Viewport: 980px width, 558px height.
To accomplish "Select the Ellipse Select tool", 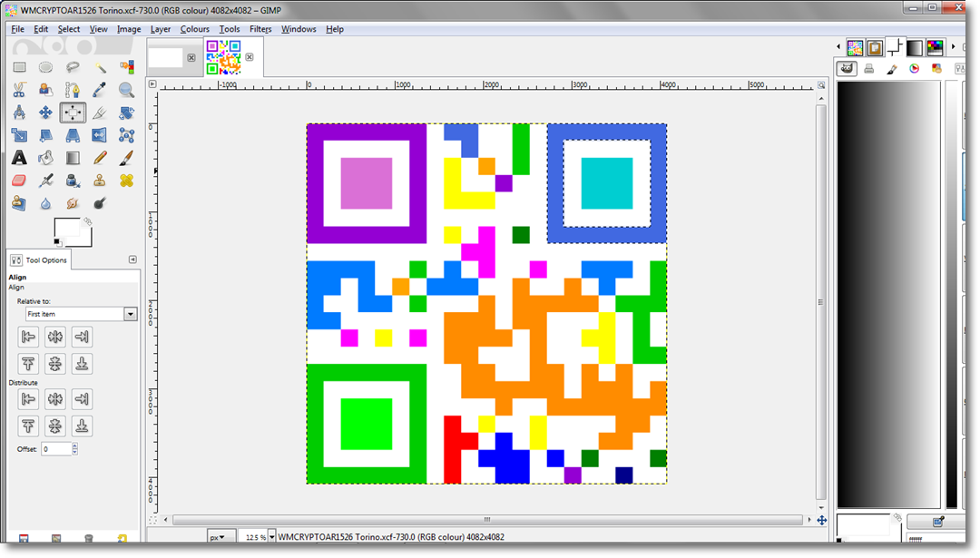I will [x=45, y=67].
